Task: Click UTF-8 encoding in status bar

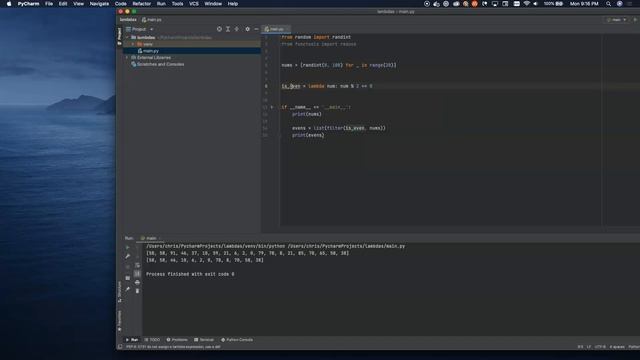Action: click(600, 347)
